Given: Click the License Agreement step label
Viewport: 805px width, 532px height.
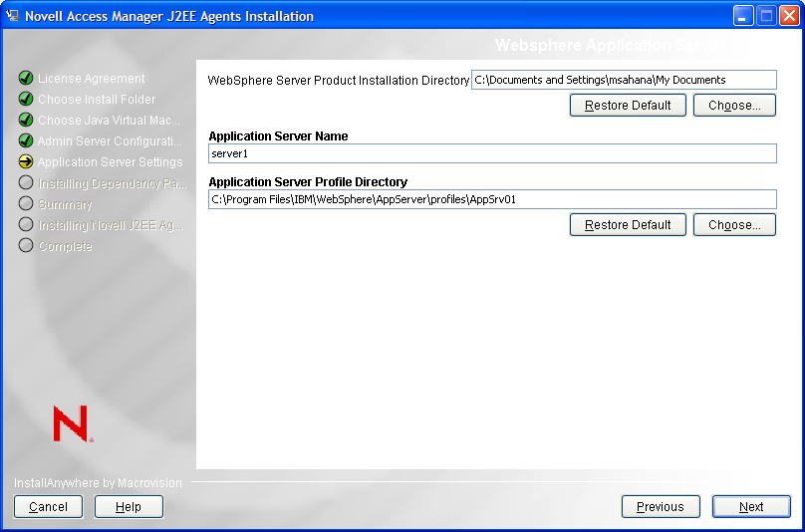Looking at the screenshot, I should pyautogui.click(x=92, y=79).
